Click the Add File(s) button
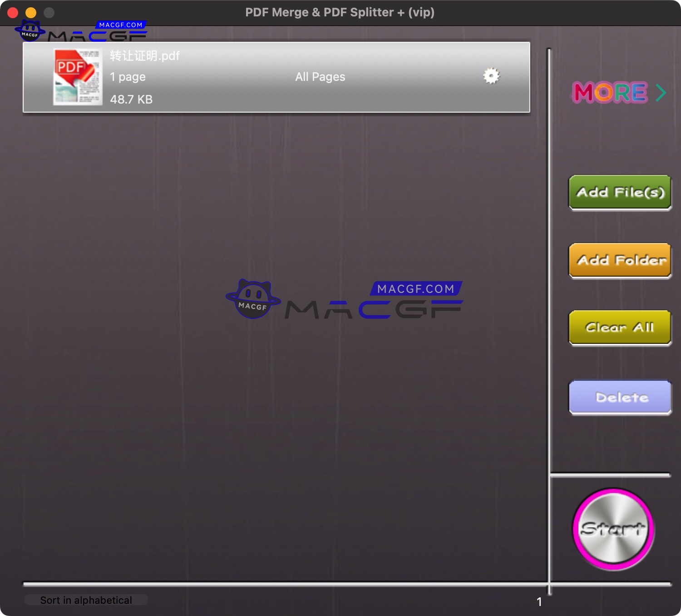This screenshot has height=616, width=681. [x=620, y=192]
